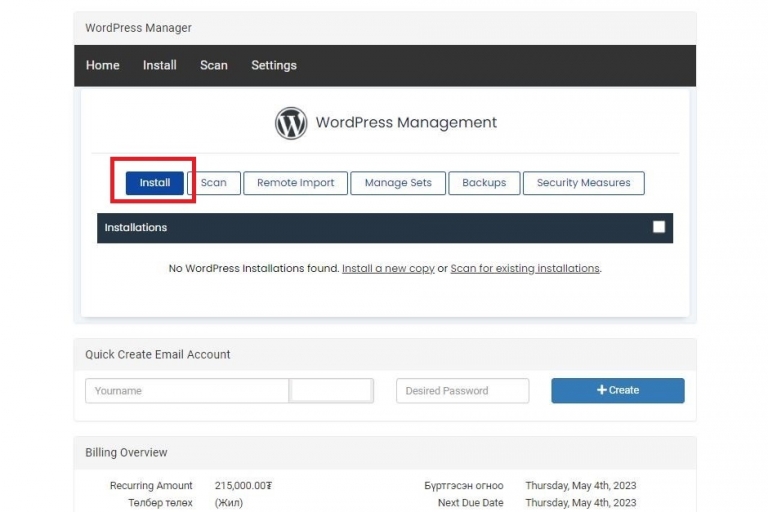
Task: Click the WordPress Management heading
Action: [x=406, y=122]
